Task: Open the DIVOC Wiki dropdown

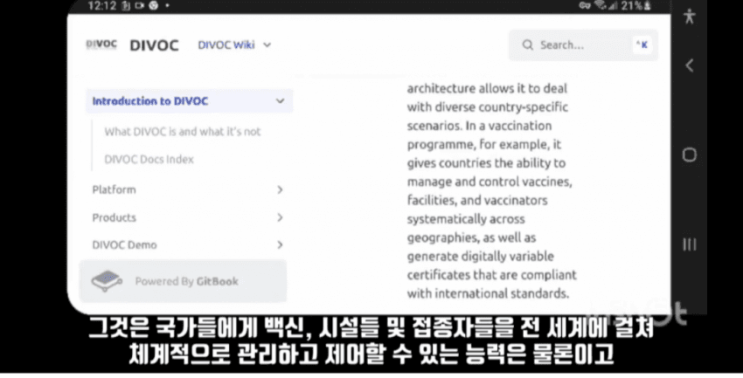Action: [234, 45]
